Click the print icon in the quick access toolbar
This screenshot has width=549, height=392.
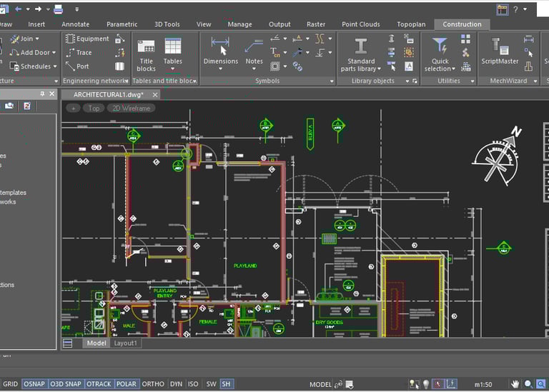[x=58, y=9]
